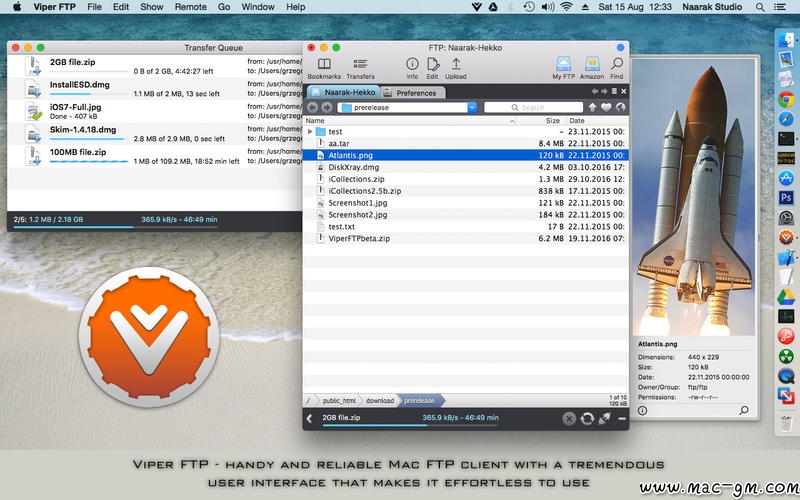This screenshot has width=800, height=500.
Task: Collapse transfer bar with left chevron
Action: coord(309,418)
